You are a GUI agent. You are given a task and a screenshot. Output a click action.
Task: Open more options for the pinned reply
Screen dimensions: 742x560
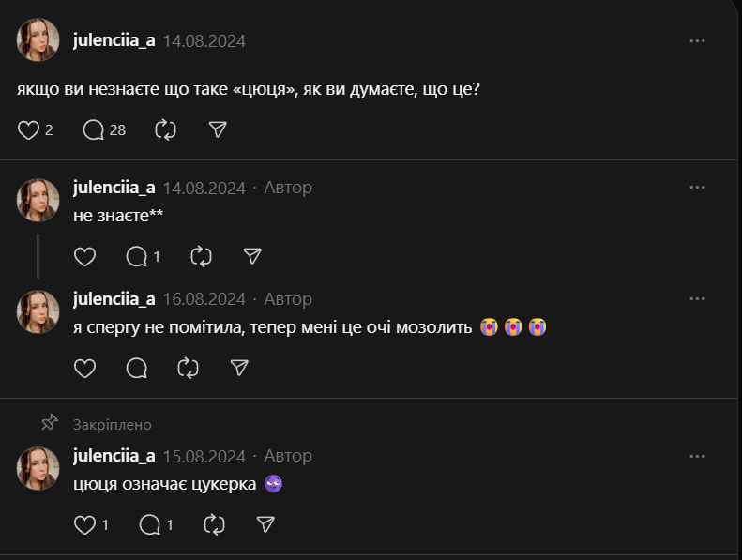tap(697, 456)
